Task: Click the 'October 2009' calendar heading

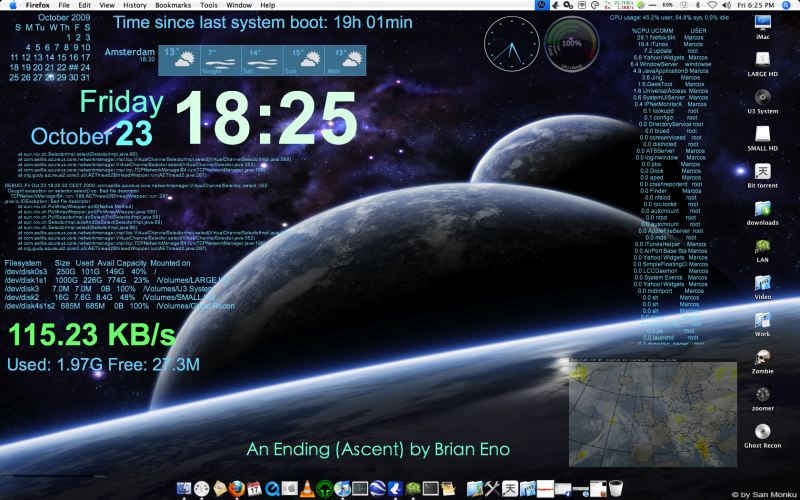Action: [x=64, y=18]
